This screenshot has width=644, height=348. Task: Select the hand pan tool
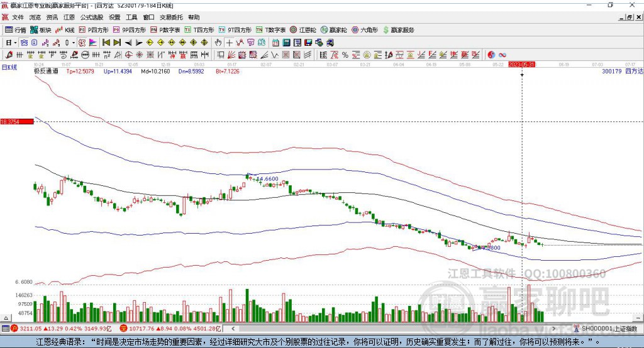tap(218, 43)
